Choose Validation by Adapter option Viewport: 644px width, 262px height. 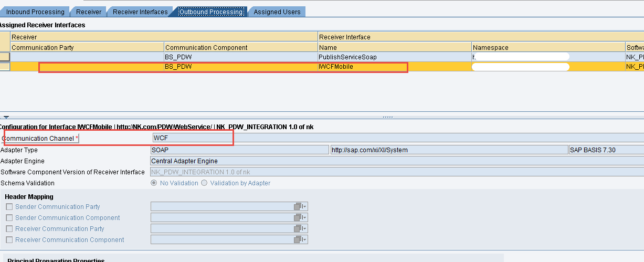pyautogui.click(x=204, y=183)
